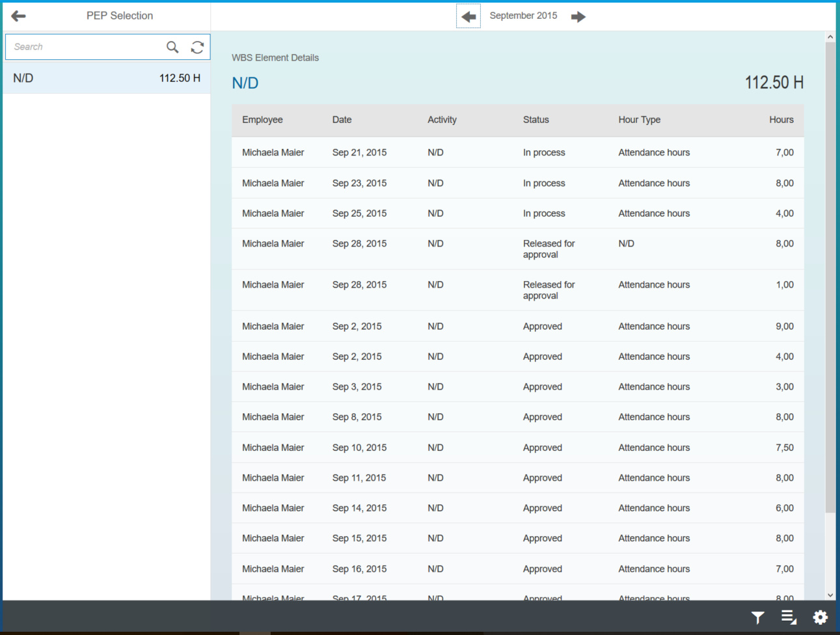The height and width of the screenshot is (635, 840).
Task: Click scrollbar down arrow
Action: coord(830,595)
